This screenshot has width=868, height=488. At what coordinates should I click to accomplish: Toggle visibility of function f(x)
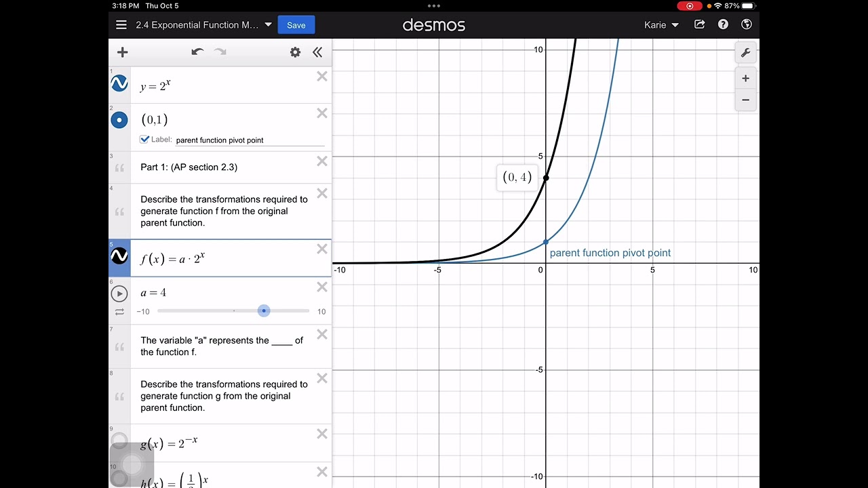(119, 256)
